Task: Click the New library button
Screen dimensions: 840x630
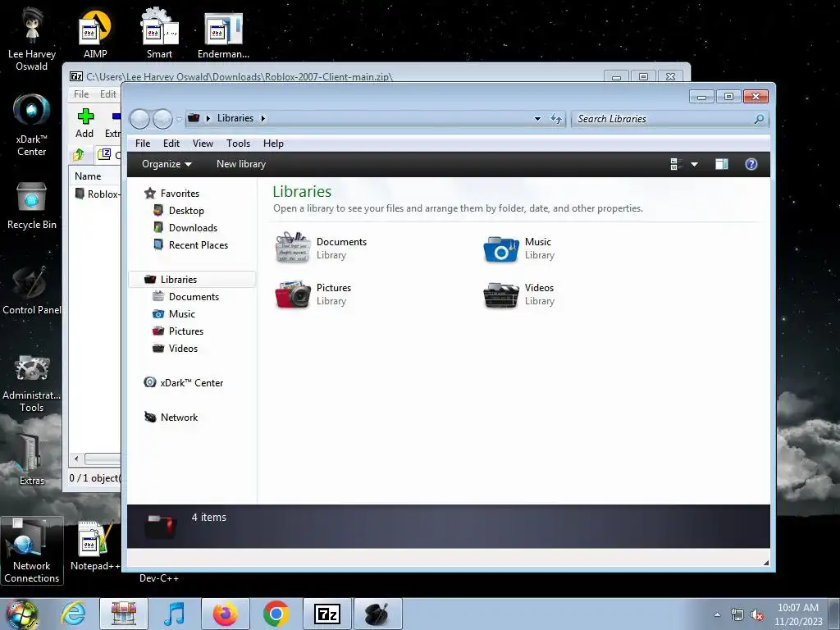Action: click(x=241, y=164)
